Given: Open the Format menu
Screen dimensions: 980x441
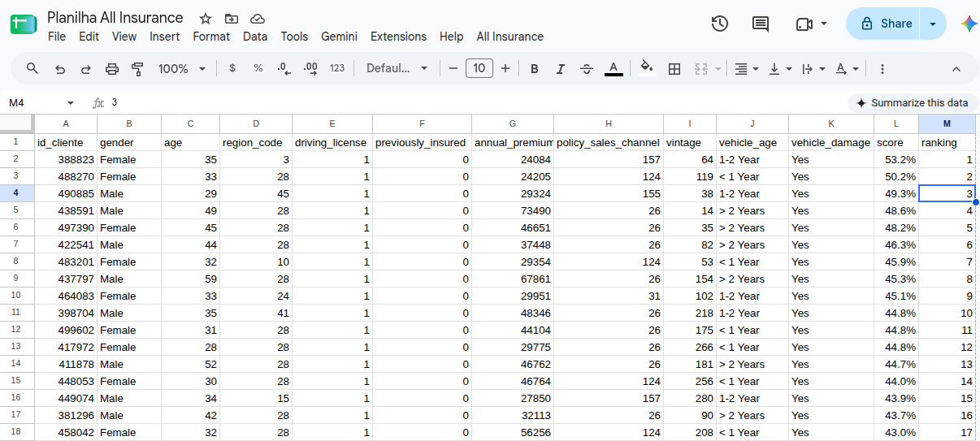Looking at the screenshot, I should pos(211,37).
